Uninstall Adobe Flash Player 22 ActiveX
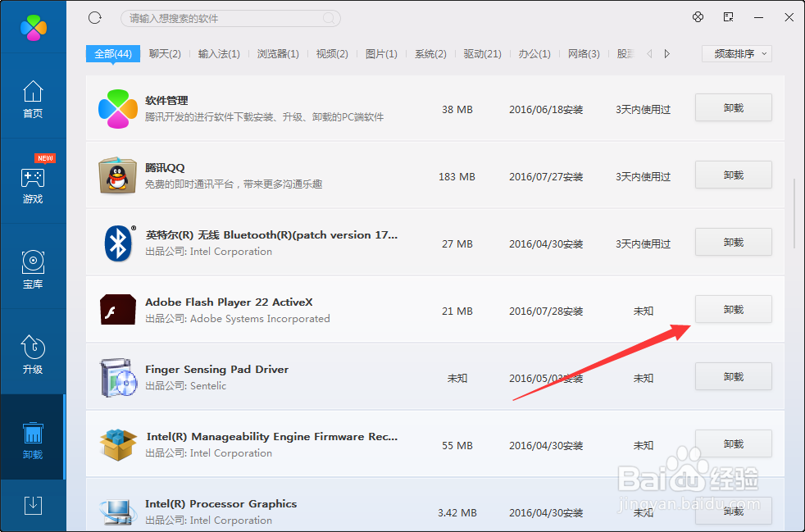The image size is (805, 532). [733, 309]
